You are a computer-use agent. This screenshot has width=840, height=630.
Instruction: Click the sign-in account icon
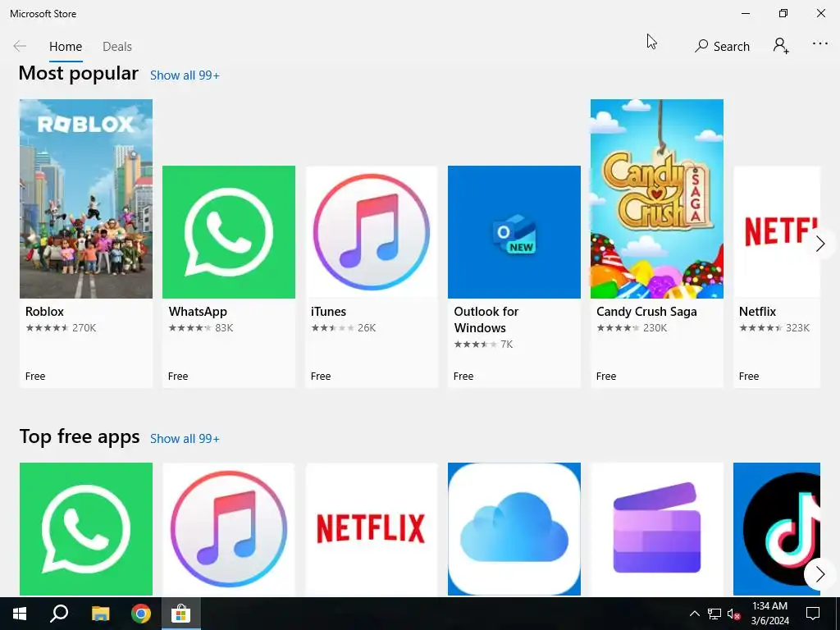point(781,46)
